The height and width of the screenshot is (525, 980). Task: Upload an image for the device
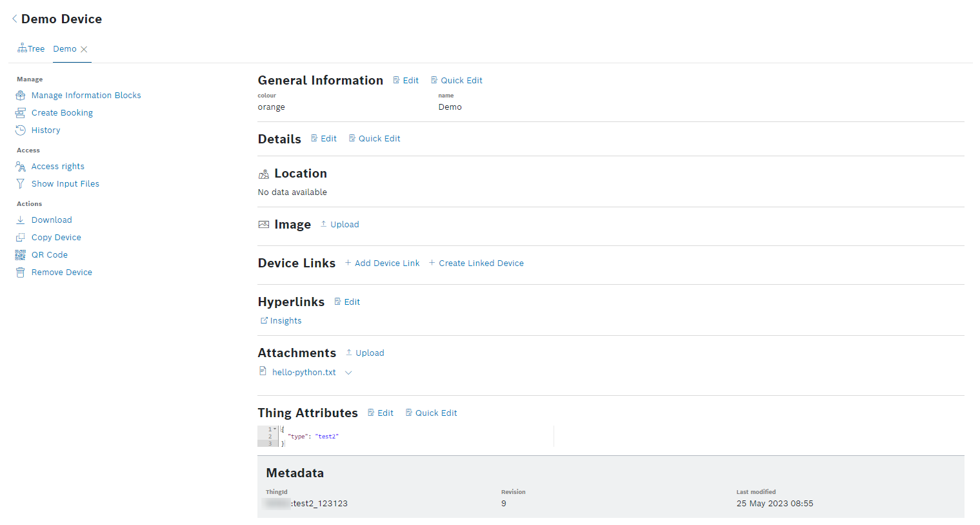click(x=339, y=225)
